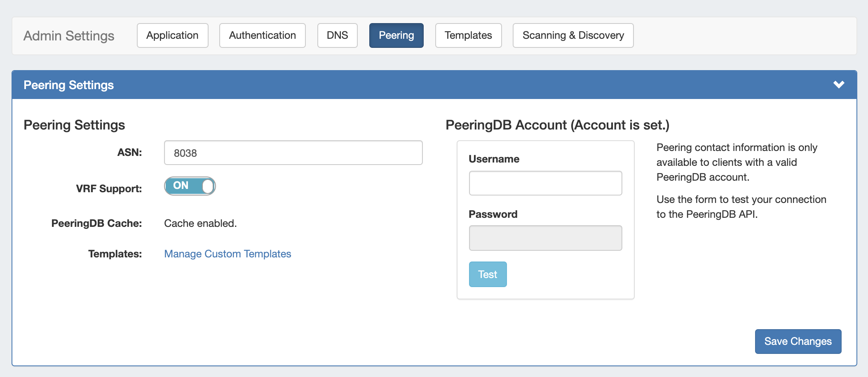The width and height of the screenshot is (868, 377).
Task: Click the Password label
Action: click(493, 214)
